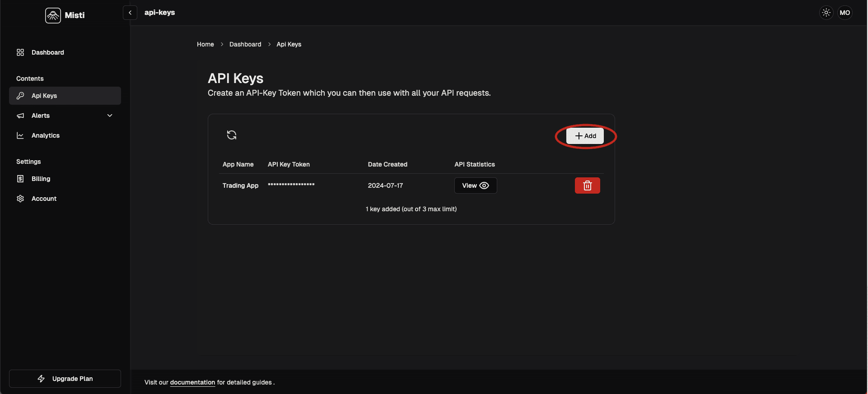
Task: Select Api Keys in the sidebar
Action: pyautogui.click(x=44, y=96)
